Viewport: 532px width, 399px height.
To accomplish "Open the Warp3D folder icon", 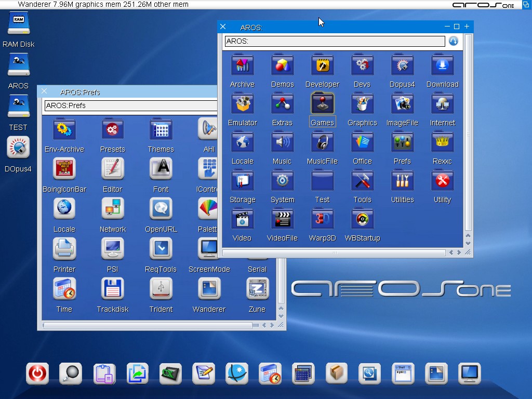I will click(322, 219).
